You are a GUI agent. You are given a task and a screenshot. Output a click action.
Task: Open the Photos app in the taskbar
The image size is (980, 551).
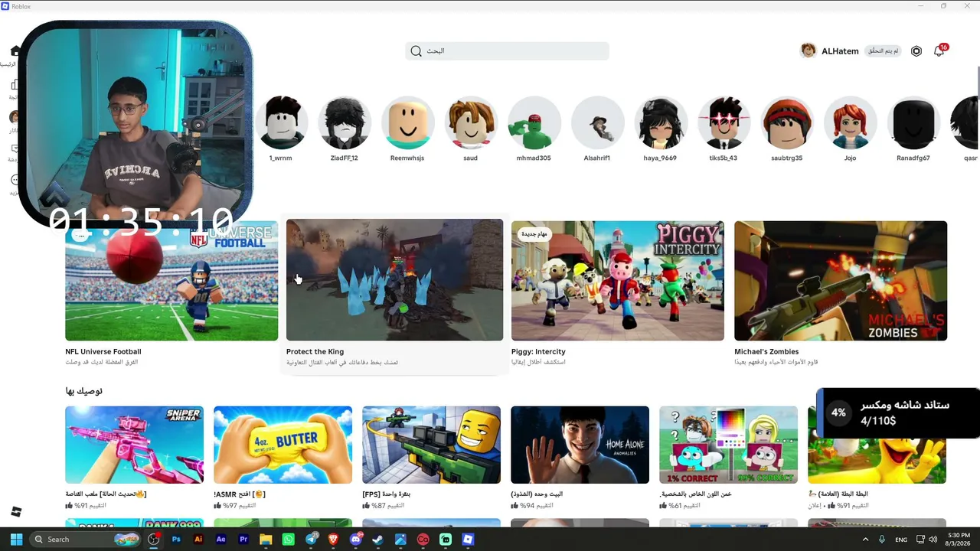(x=400, y=540)
